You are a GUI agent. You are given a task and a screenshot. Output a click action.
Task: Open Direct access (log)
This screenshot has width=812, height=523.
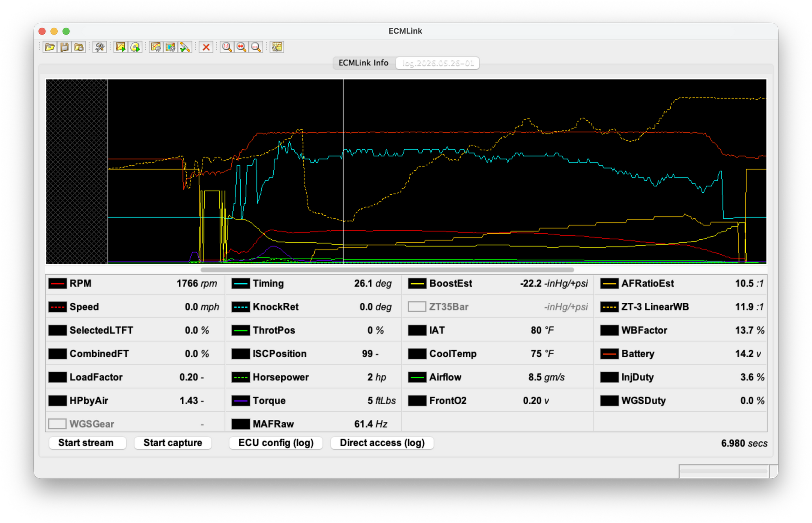pyautogui.click(x=382, y=443)
